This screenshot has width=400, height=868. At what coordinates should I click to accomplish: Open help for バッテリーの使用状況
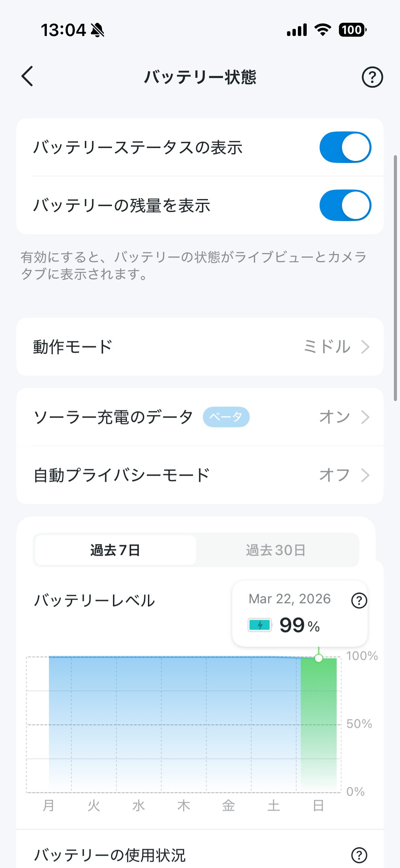click(x=359, y=855)
